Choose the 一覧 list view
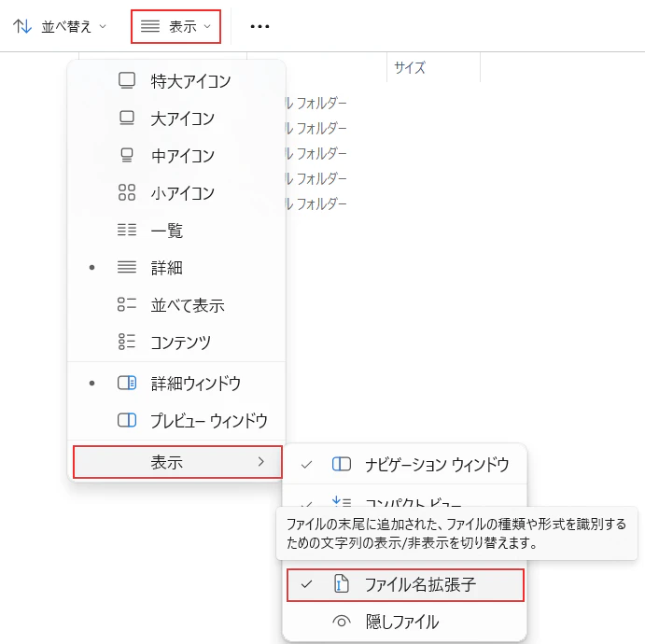Screen dimensions: 645x644 (176, 231)
